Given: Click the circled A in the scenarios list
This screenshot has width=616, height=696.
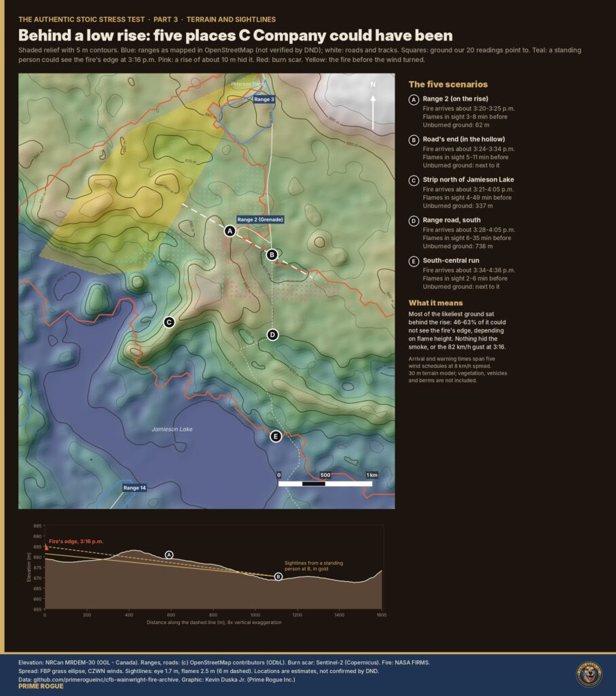Looking at the screenshot, I should coord(414,99).
